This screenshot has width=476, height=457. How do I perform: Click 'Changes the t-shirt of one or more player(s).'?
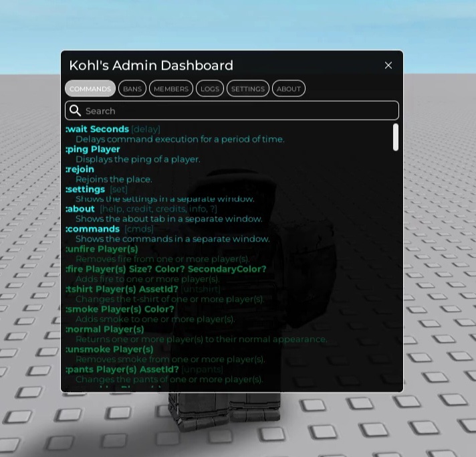[x=170, y=299]
